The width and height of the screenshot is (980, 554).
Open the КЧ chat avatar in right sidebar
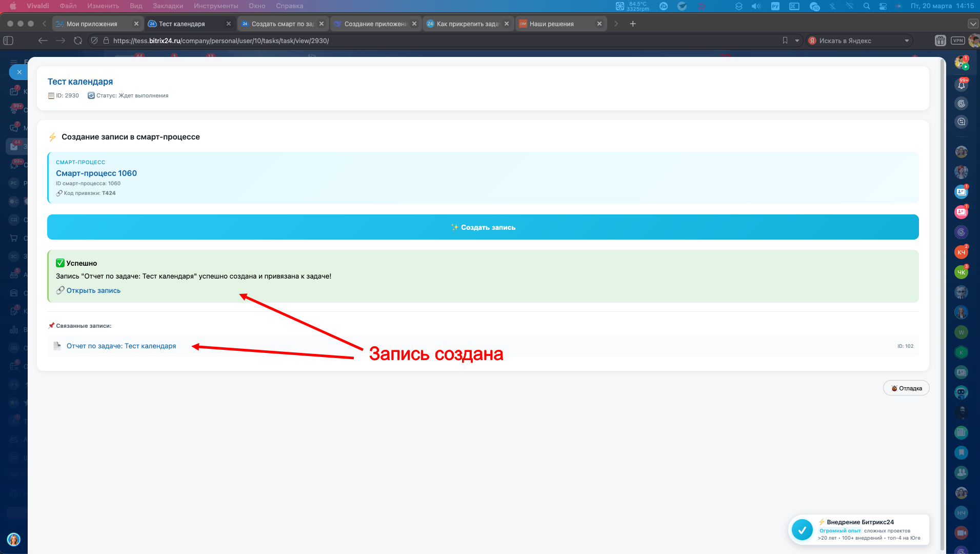961,252
